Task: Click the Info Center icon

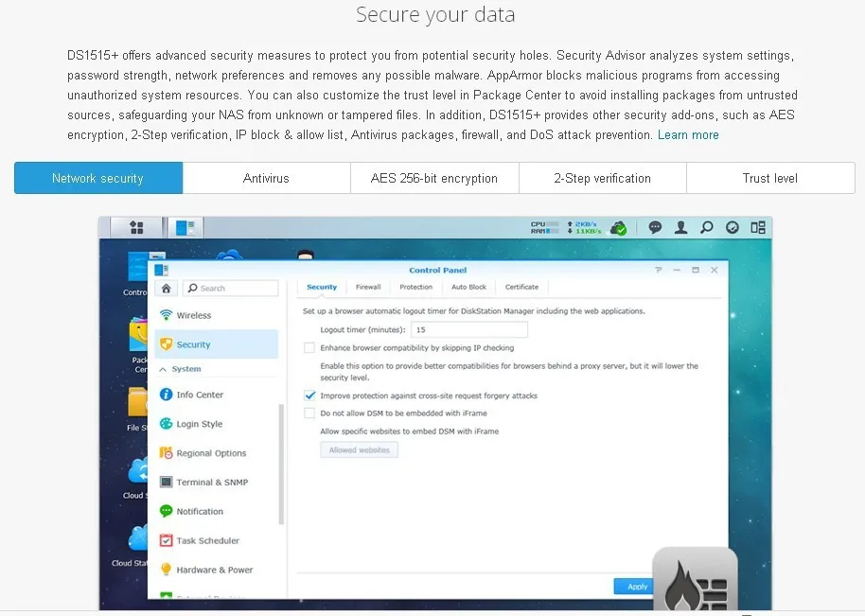Action: tap(166, 395)
